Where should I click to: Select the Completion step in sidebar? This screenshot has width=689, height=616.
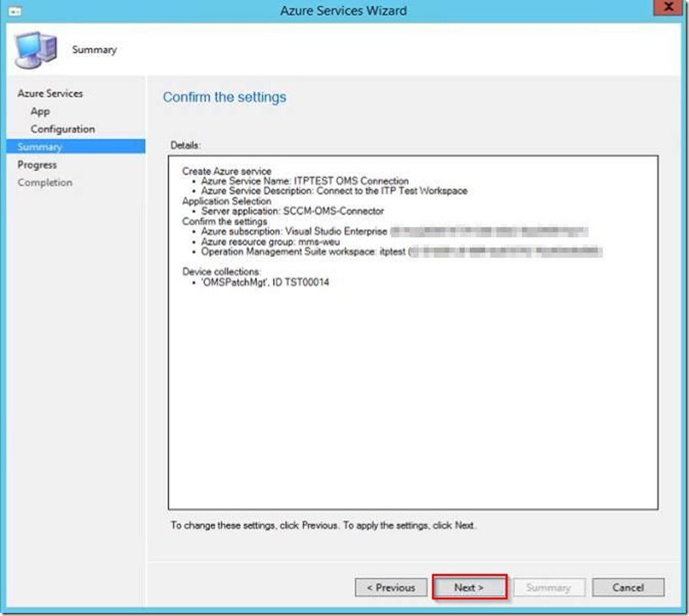45,182
